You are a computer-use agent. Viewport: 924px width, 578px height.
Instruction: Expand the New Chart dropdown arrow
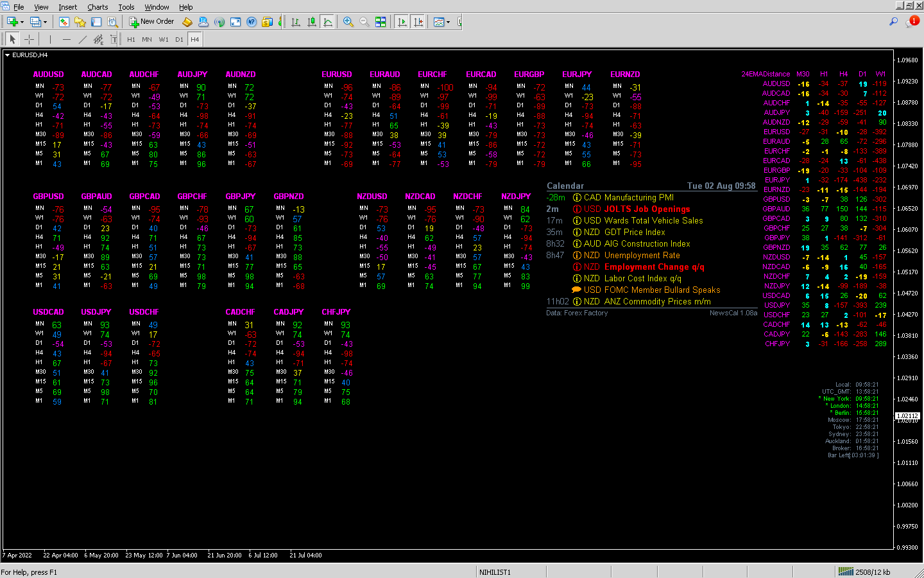pyautogui.click(x=22, y=22)
